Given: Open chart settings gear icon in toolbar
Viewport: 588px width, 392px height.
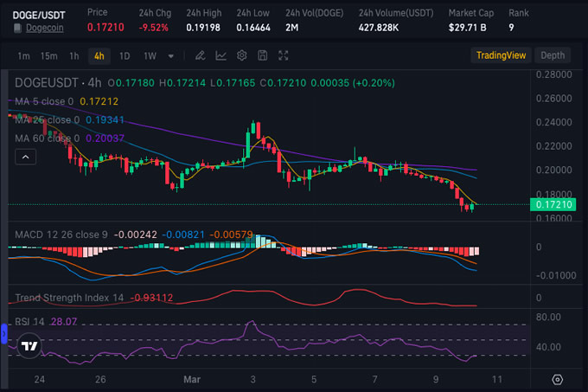Looking at the screenshot, I should click(242, 55).
